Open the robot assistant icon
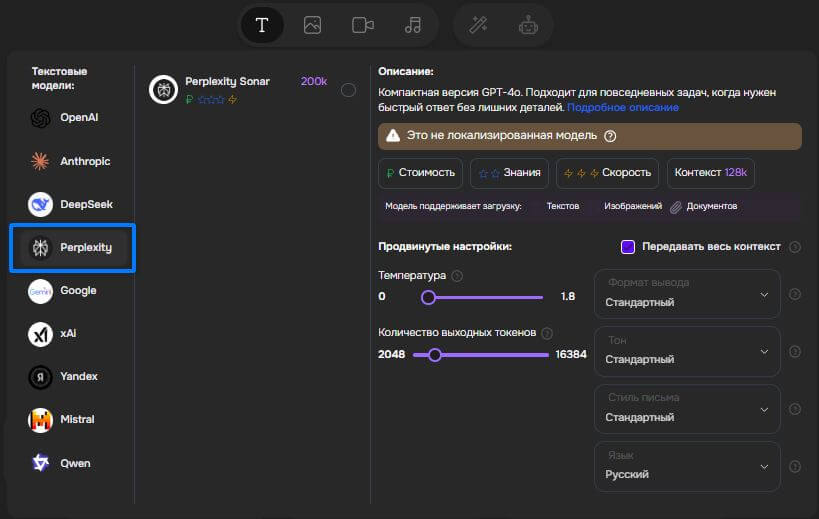Image resolution: width=819 pixels, height=519 pixels. [528, 25]
